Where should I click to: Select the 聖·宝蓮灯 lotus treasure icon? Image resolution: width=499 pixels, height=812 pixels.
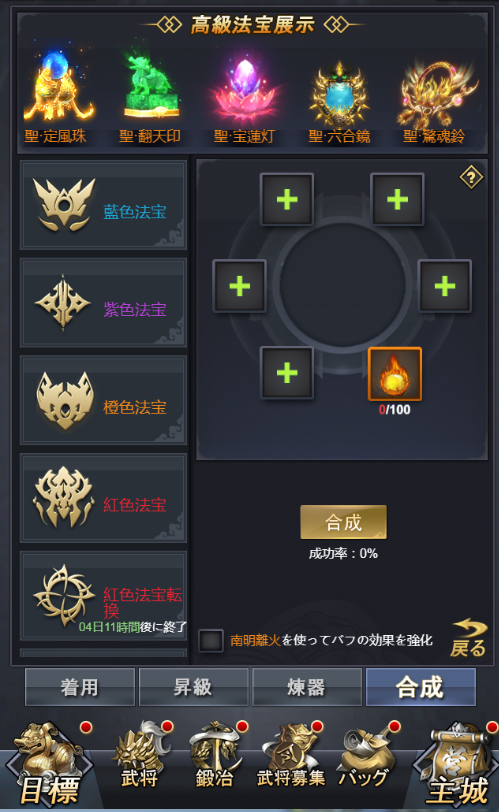[x=245, y=89]
